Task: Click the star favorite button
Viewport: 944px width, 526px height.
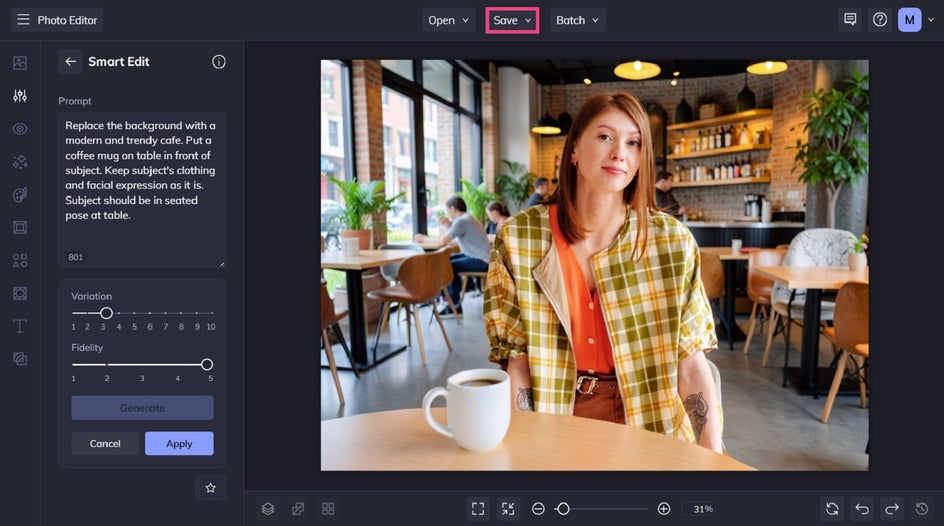Action: point(210,487)
